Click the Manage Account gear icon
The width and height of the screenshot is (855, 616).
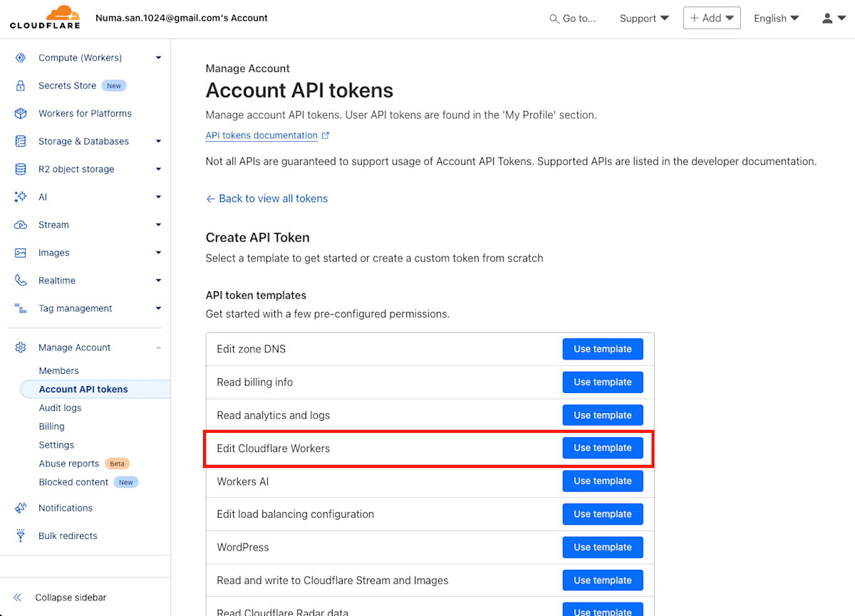(21, 348)
